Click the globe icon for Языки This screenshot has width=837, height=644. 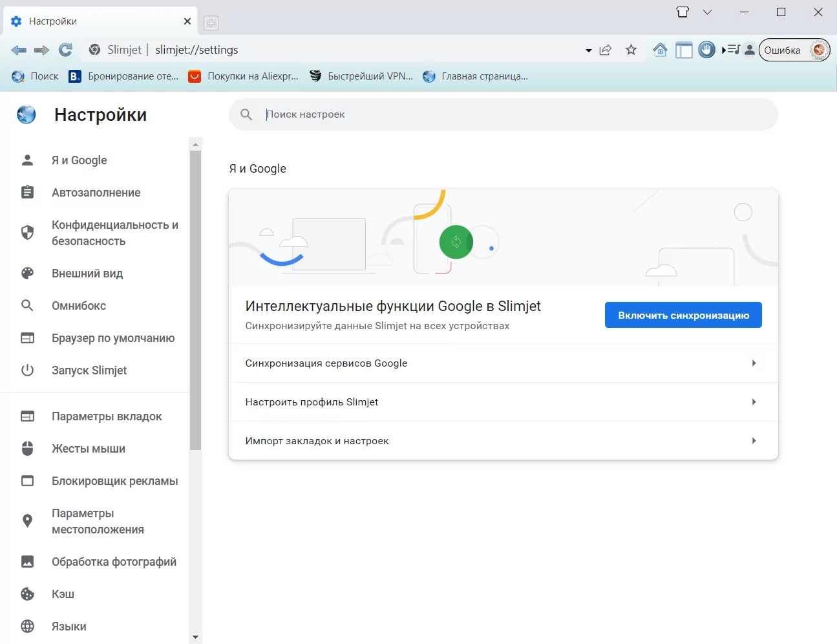tap(27, 627)
